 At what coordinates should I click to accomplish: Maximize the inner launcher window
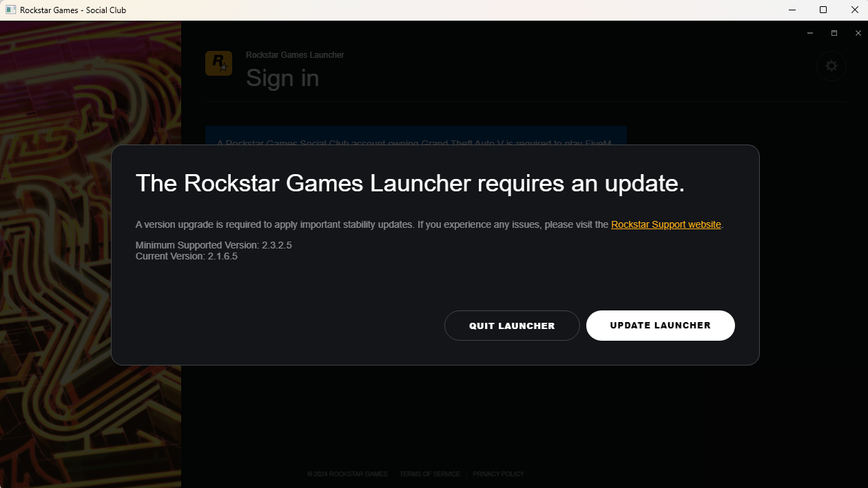click(834, 33)
